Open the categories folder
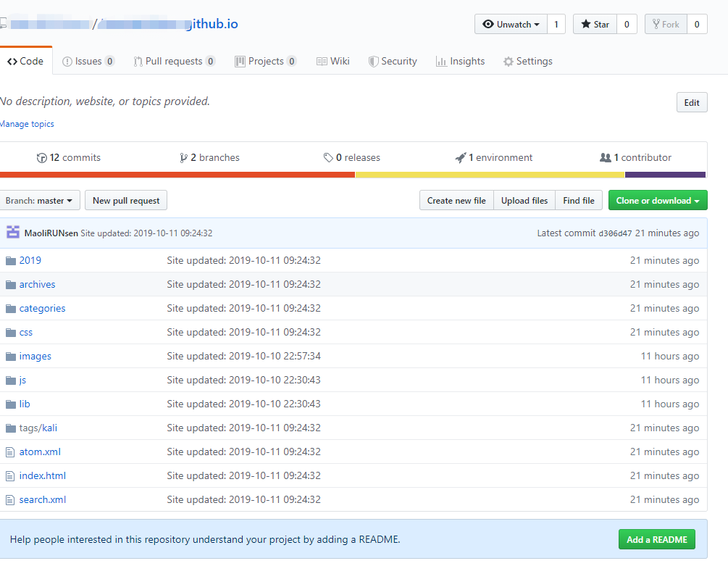This screenshot has width=728, height=574. (42, 308)
